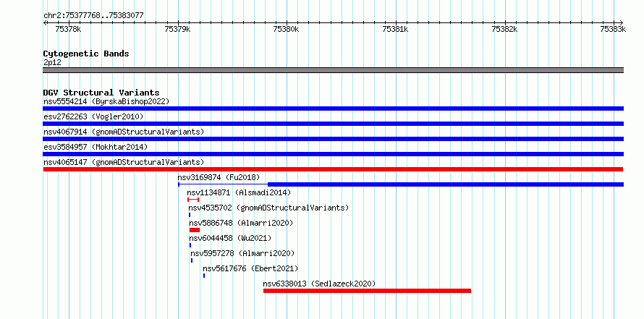Screen dimensions: 644x319
Task: Open the esv2762263 (Vogler2010) variant label
Action: point(93,116)
